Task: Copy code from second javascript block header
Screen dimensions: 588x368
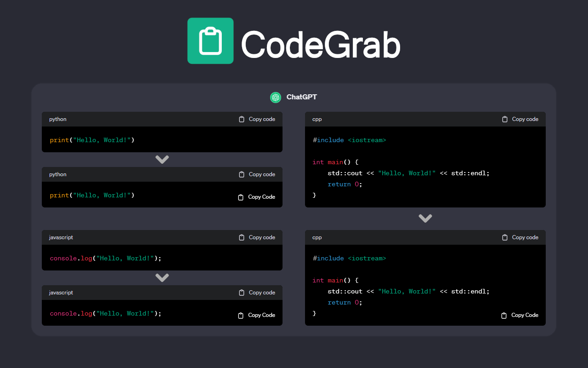Action: [257, 293]
